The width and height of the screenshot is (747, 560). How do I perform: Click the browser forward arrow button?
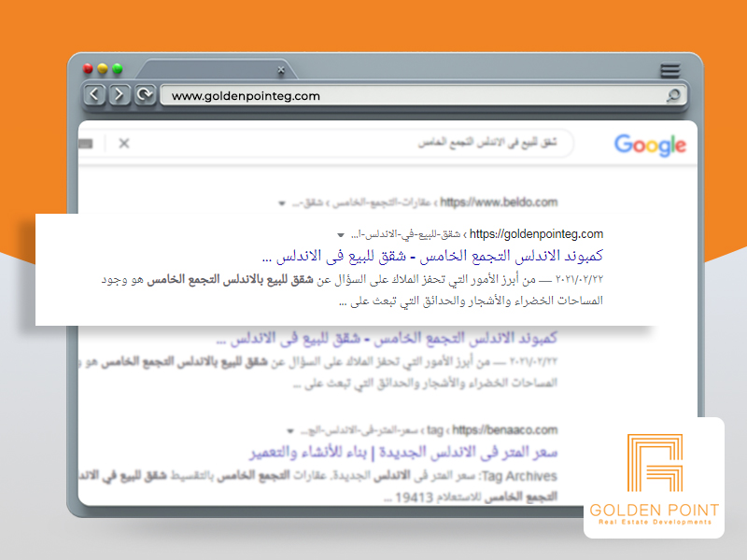pyautogui.click(x=120, y=95)
